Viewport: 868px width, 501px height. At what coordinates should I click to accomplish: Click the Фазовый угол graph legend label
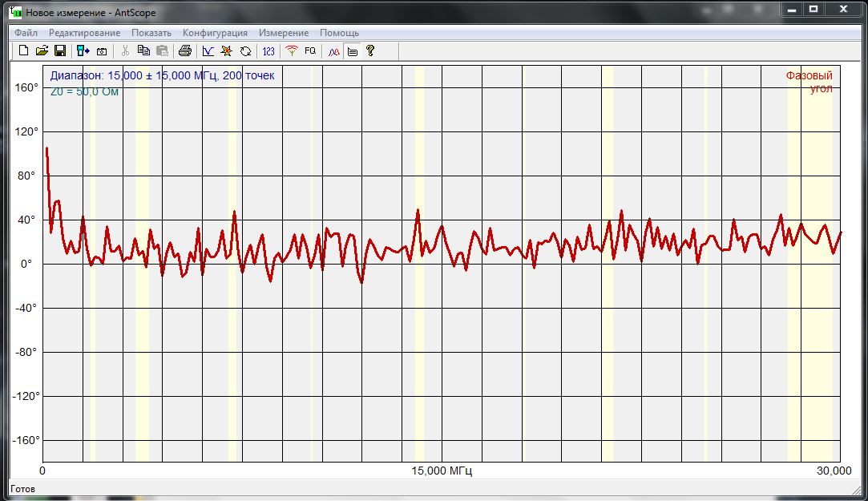pos(809,82)
